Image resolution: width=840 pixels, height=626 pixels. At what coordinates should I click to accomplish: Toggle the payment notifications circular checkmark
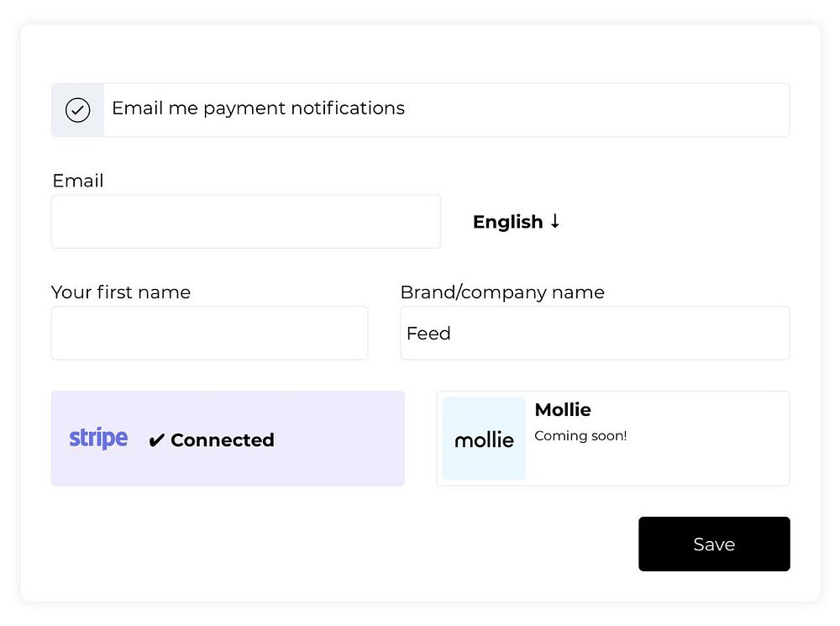[77, 110]
